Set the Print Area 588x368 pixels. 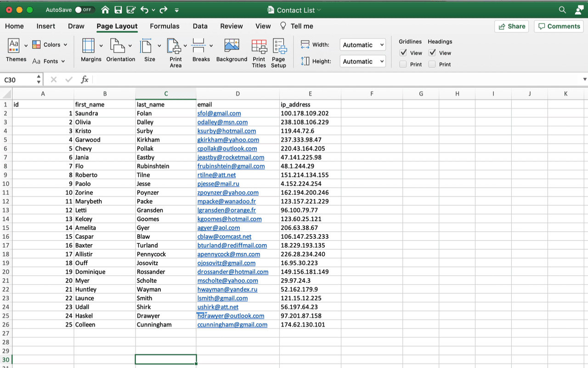tap(176, 53)
